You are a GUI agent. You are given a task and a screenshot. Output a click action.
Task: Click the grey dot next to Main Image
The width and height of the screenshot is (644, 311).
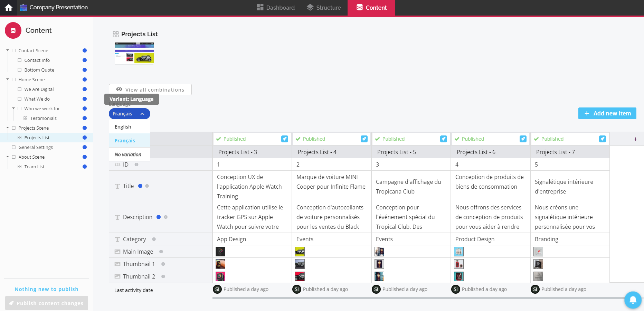pos(161,252)
